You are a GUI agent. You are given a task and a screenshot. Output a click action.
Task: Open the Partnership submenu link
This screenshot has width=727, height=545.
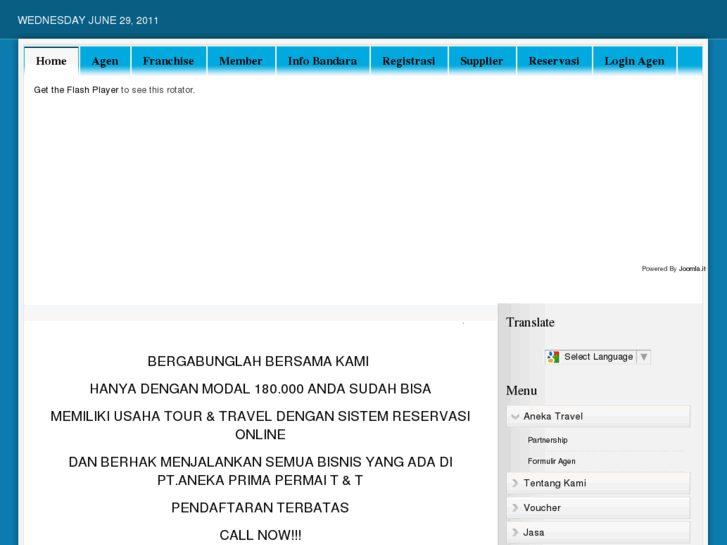coord(547,440)
